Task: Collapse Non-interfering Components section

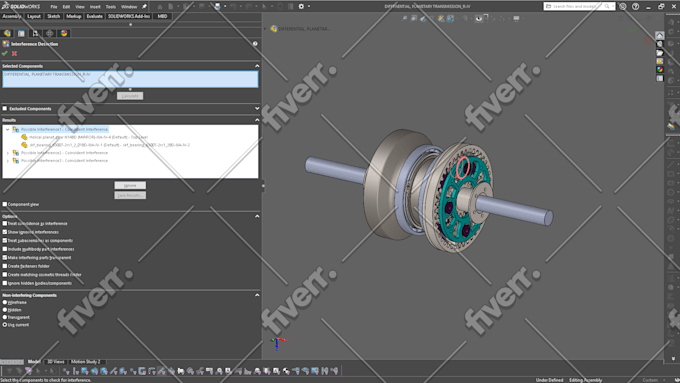Action: tap(257, 295)
